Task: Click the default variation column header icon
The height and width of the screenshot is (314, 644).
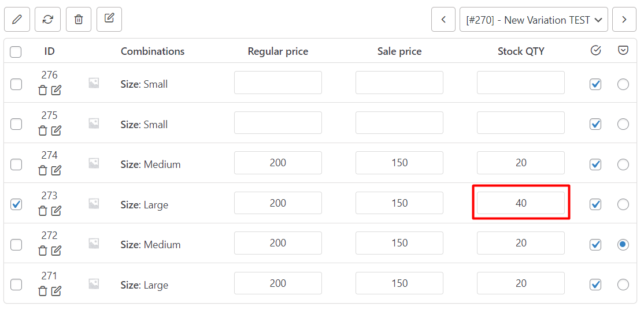Action: click(623, 50)
